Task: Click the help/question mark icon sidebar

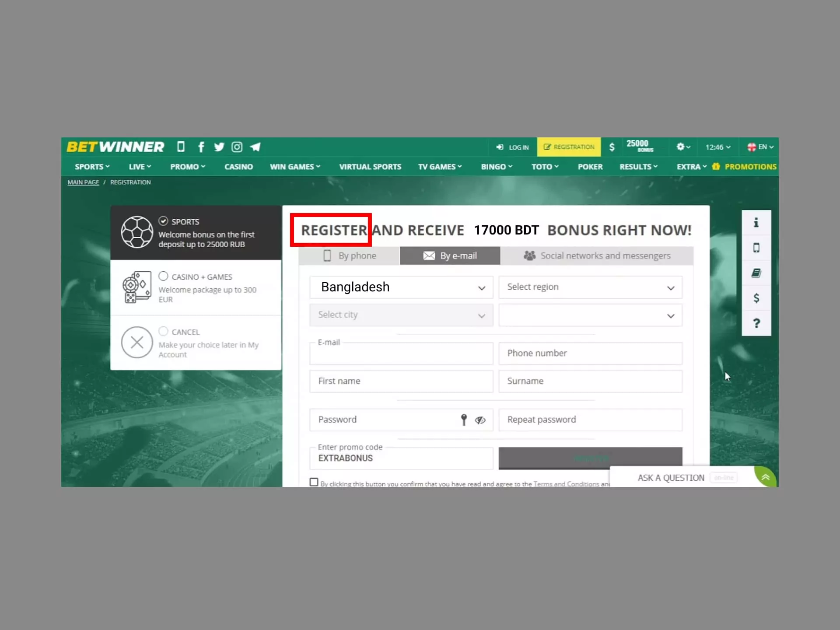Action: (x=756, y=324)
